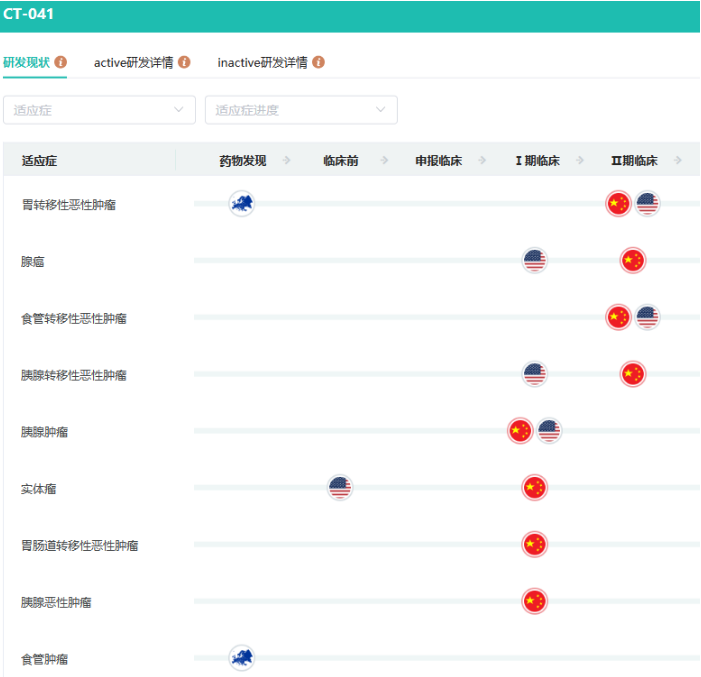Screen dimensions: 701x677
Task: Switch to the inactive研发详情 tab
Action: coord(262,62)
